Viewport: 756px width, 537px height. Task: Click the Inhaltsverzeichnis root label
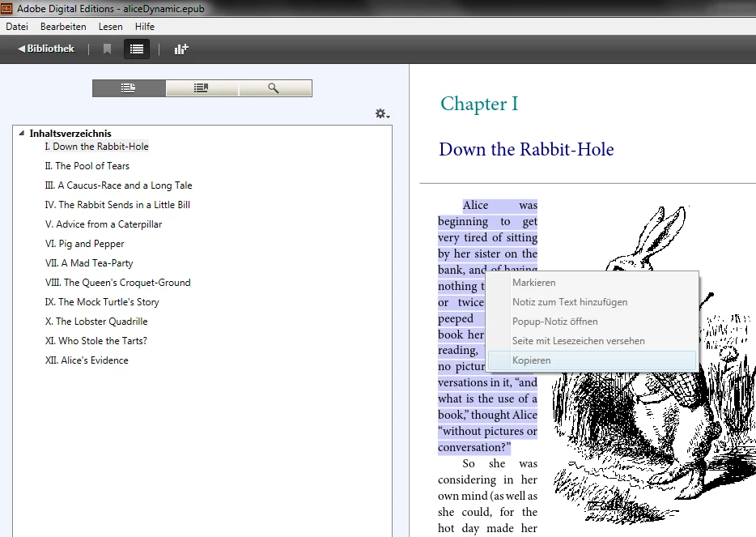coord(70,133)
